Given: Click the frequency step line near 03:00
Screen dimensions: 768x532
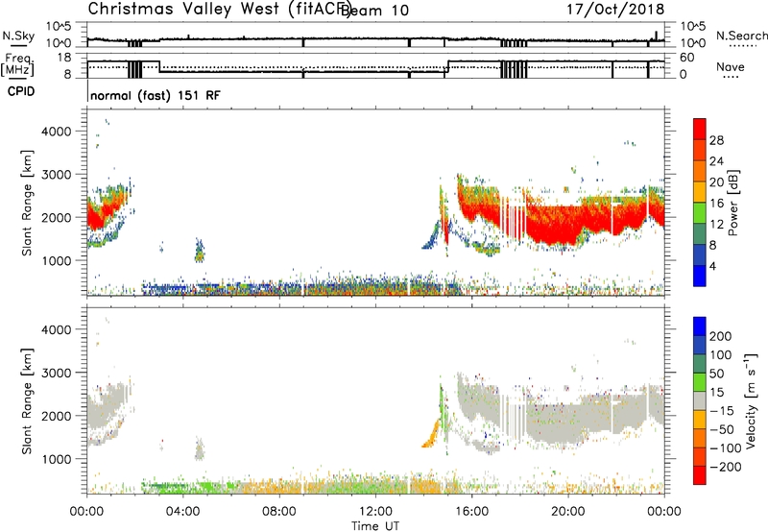Looking at the screenshot, I should tap(159, 66).
